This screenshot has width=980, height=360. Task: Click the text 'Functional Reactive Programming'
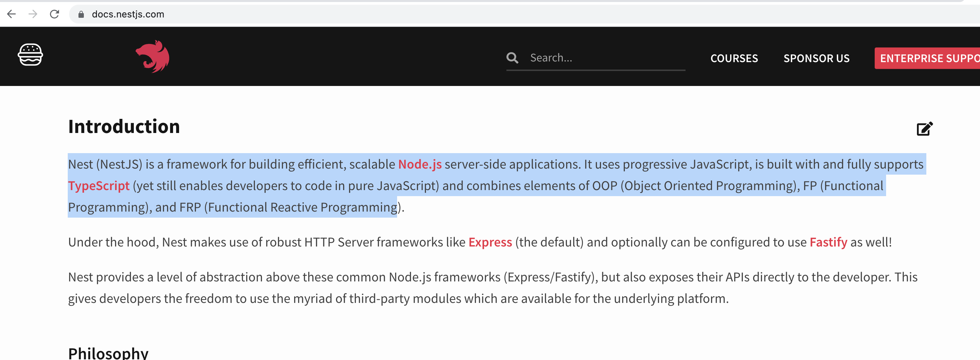coord(303,207)
